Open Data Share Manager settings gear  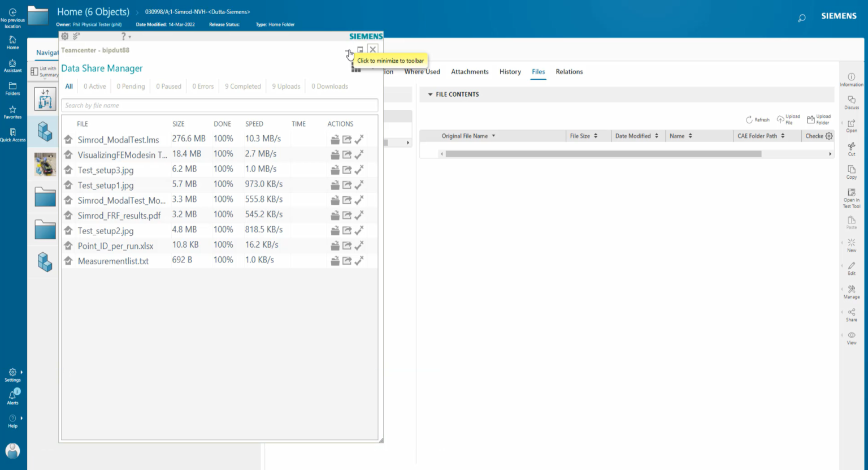point(65,36)
